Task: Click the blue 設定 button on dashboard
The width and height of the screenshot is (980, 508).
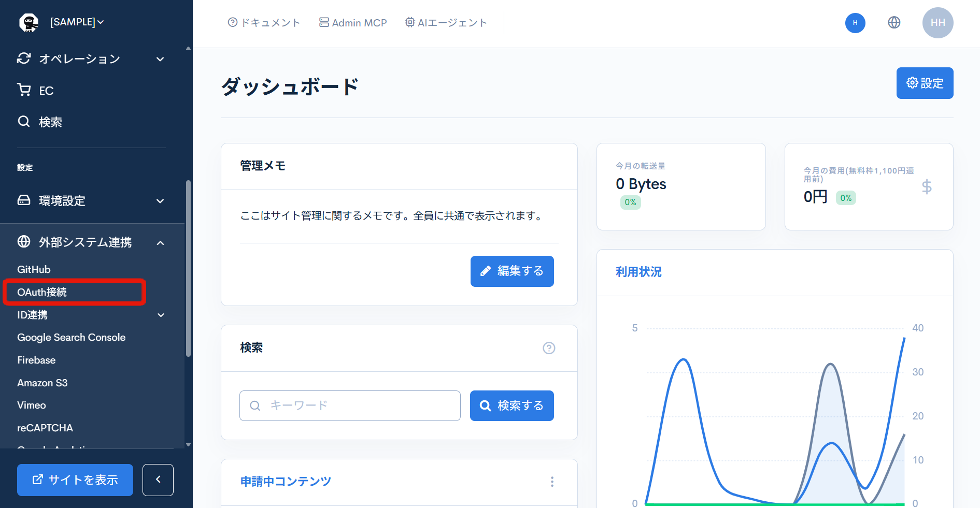Action: point(925,83)
